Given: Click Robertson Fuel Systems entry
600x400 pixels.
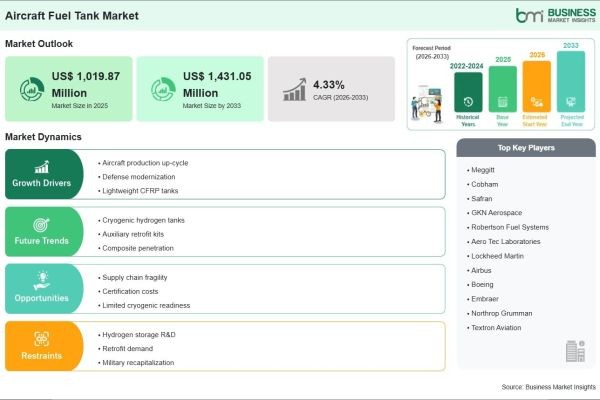Looking at the screenshot, I should (x=508, y=227).
